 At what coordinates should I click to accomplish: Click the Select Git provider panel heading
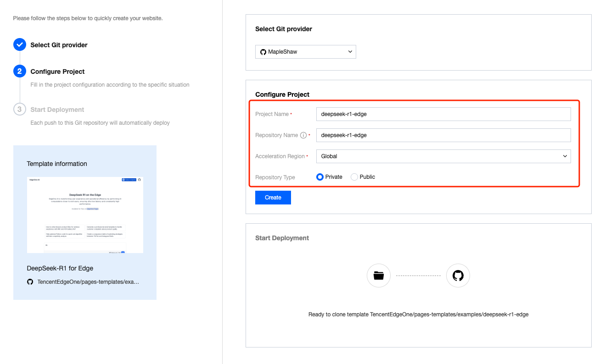tap(284, 29)
